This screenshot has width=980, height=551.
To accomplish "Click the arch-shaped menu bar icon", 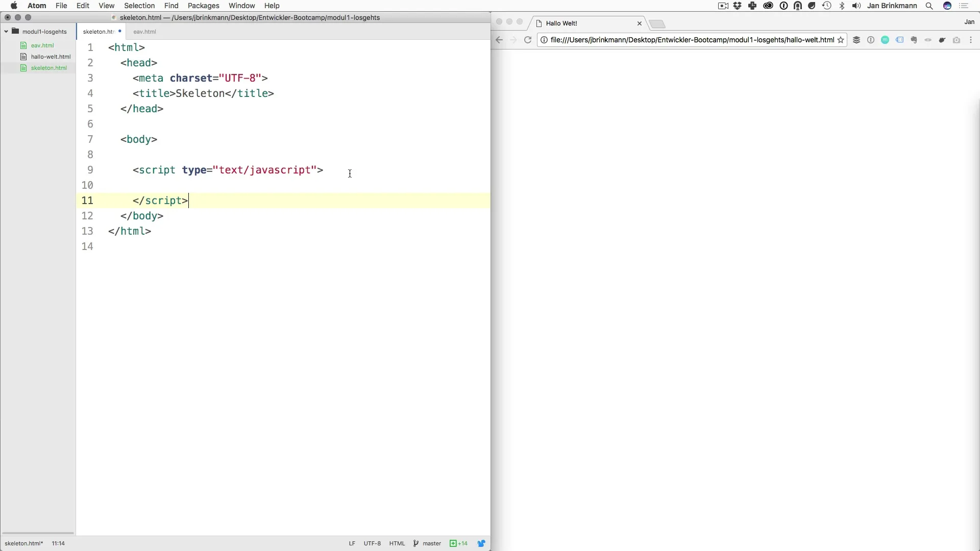I will coord(798,6).
